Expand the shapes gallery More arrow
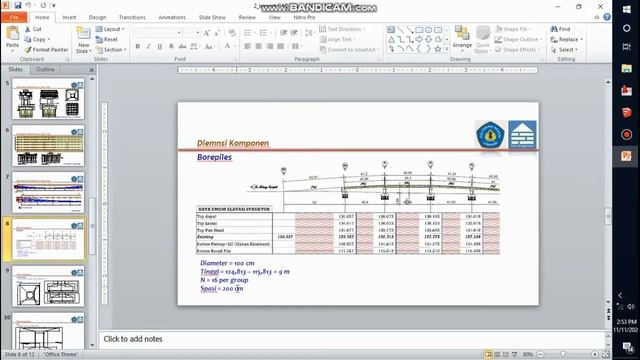 point(447,49)
